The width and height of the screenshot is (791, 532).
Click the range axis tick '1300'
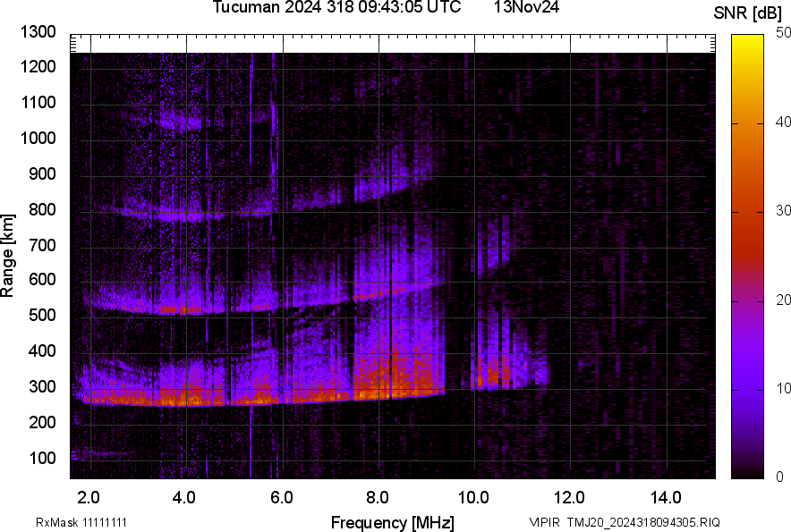[x=38, y=32]
